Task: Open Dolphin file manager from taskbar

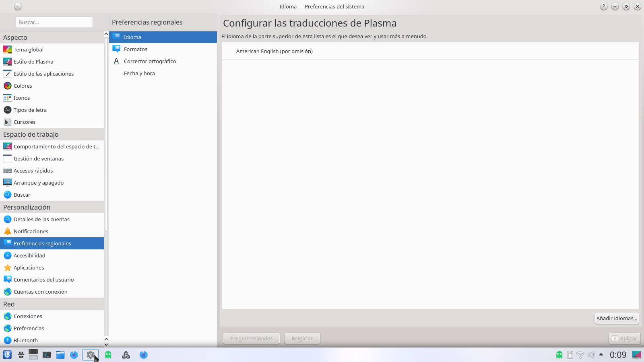Action: pos(60,355)
